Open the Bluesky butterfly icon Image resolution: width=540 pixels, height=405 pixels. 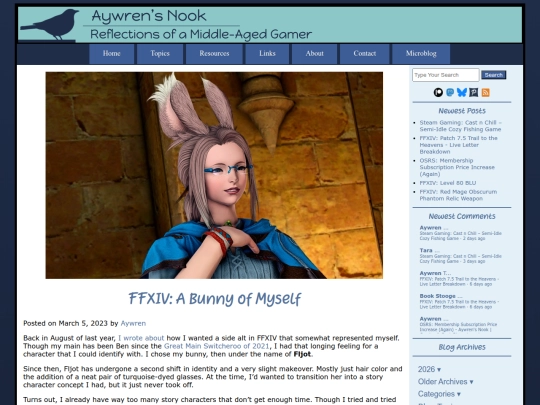(x=461, y=92)
